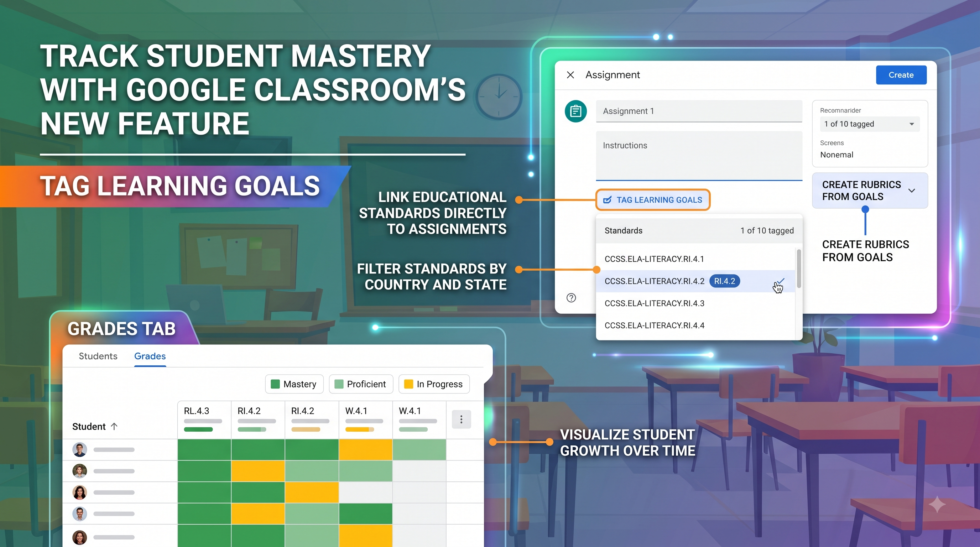The width and height of the screenshot is (980, 547).
Task: Select standard CCSS.ELA-LITERACY.RI.4.4
Action: tap(695, 325)
